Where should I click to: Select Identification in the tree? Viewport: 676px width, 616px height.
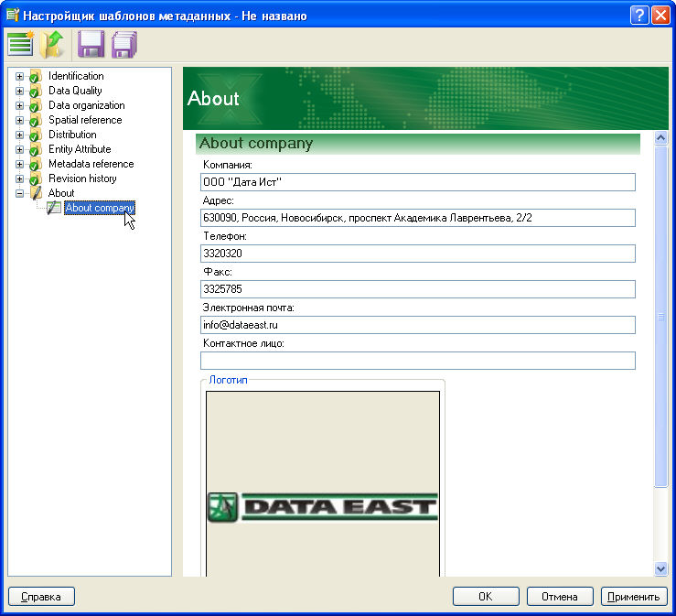[76, 76]
